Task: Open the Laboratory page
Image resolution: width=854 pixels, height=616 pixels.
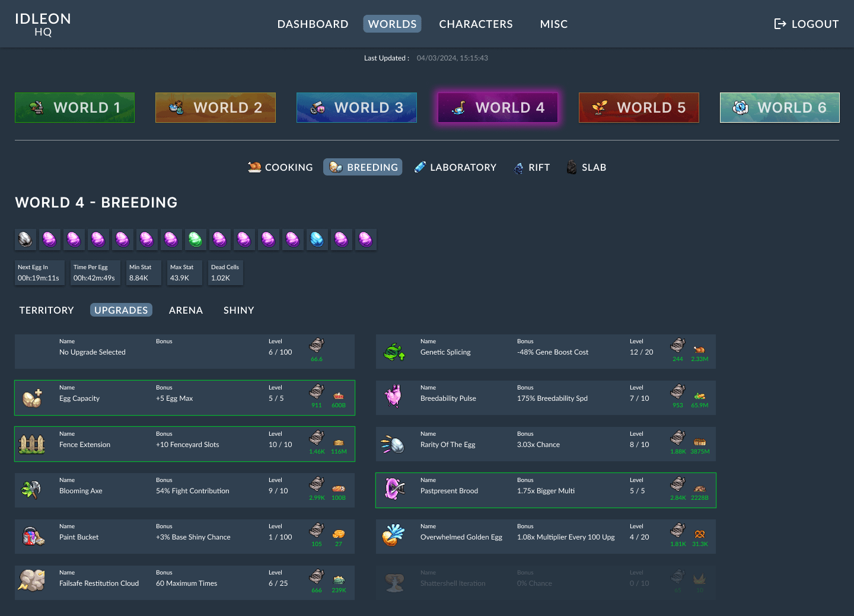Action: click(455, 167)
